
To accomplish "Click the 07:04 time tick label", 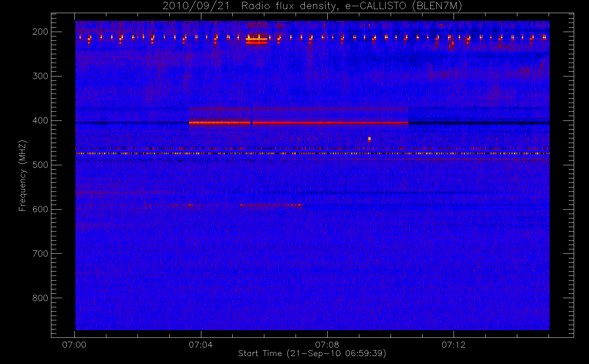I will (201, 345).
